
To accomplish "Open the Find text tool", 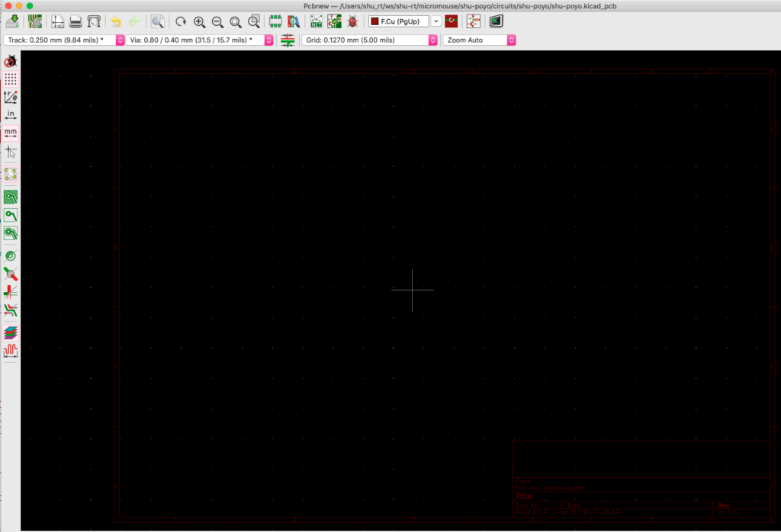I will pyautogui.click(x=157, y=21).
